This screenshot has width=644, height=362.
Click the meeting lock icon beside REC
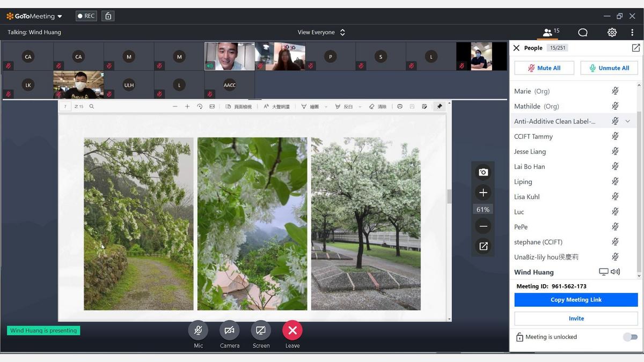[108, 16]
